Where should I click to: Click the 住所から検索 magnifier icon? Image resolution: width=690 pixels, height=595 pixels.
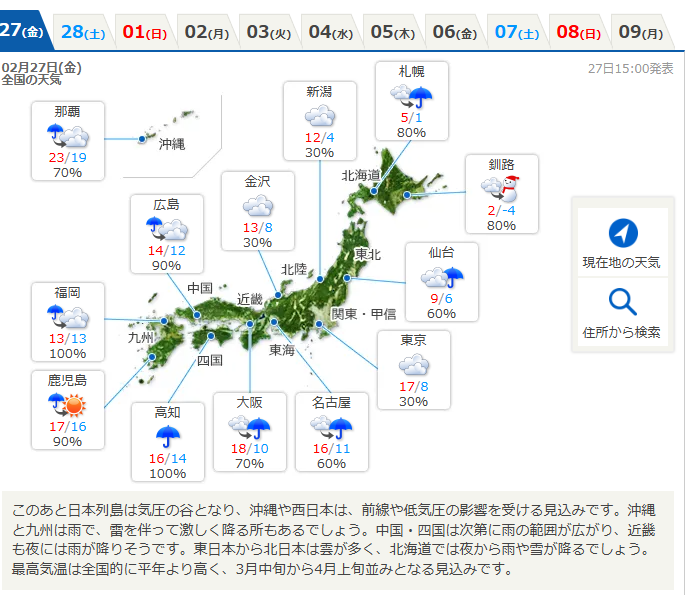tap(623, 302)
